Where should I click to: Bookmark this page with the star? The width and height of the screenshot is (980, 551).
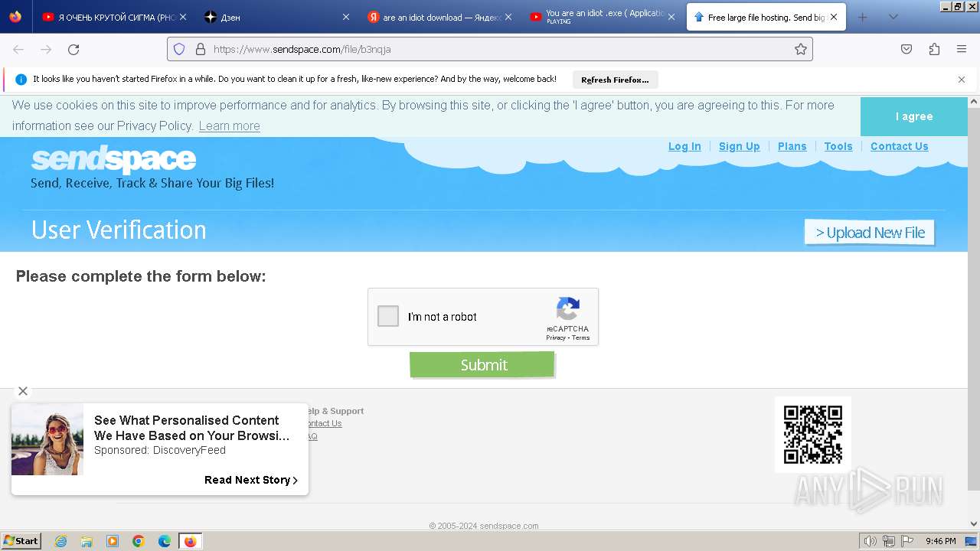801,49
